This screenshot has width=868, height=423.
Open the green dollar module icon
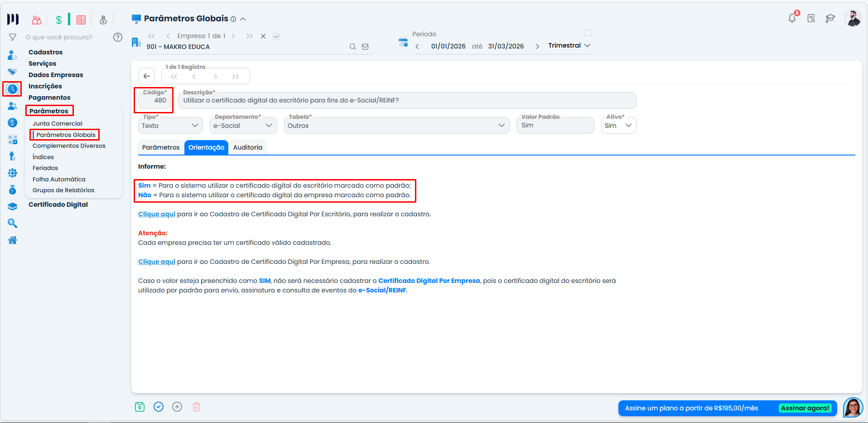point(59,19)
